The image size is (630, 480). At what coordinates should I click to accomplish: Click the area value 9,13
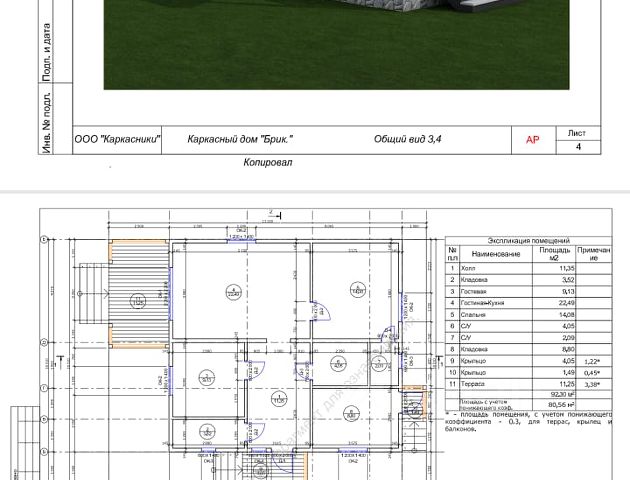coord(568,292)
